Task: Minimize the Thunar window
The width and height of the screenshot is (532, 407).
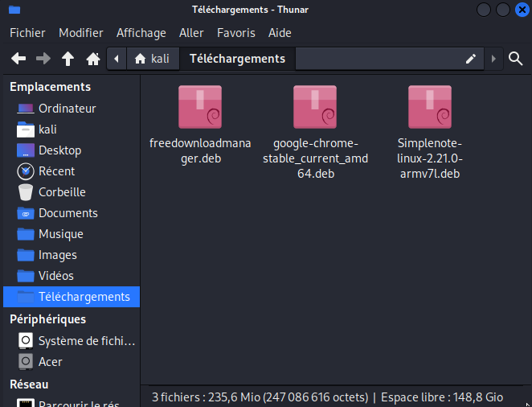Action: click(484, 10)
